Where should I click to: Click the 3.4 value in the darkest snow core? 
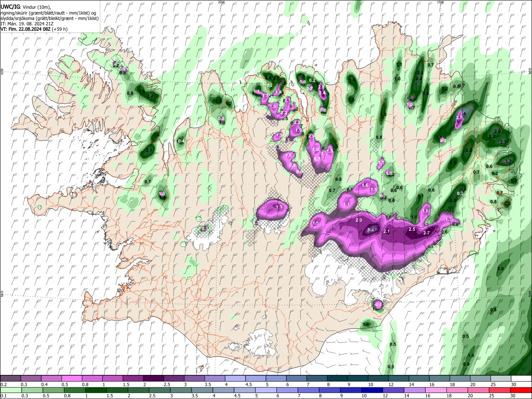coord(371,229)
